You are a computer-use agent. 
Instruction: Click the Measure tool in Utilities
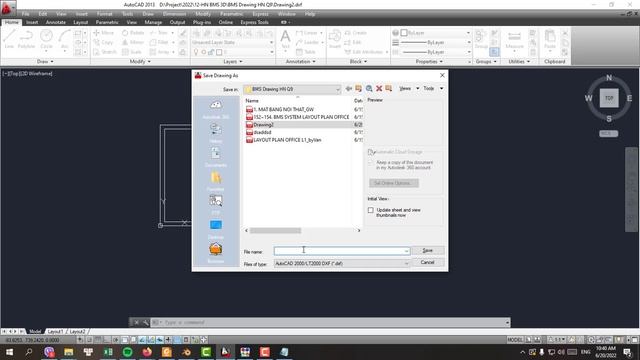[514, 39]
